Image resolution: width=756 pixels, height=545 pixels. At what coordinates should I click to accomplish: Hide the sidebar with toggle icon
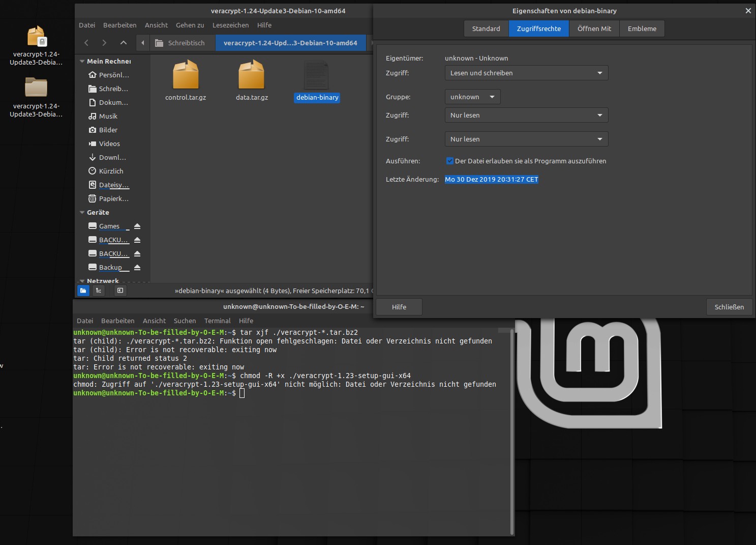120,291
